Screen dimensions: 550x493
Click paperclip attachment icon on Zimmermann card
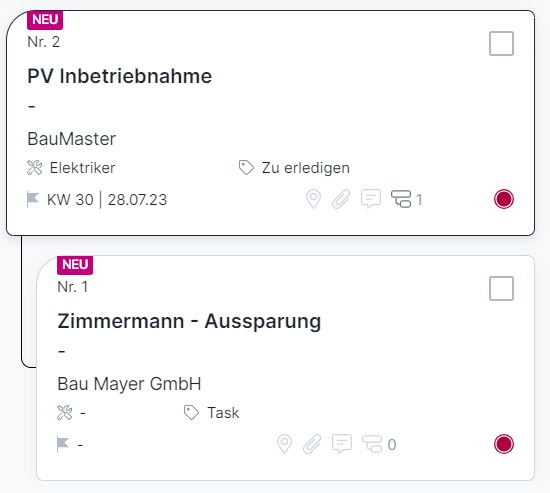[312, 444]
